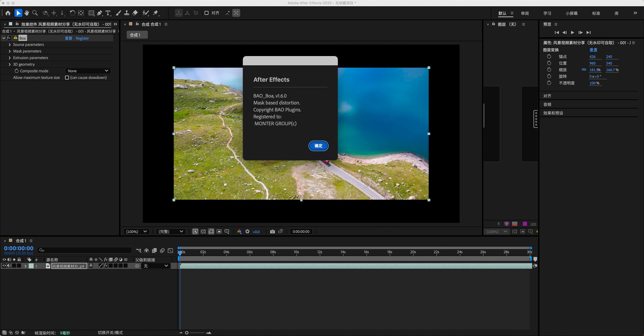Click the current time 0:00:00:00 display
The width and height of the screenshot is (644, 336).
(x=19, y=248)
